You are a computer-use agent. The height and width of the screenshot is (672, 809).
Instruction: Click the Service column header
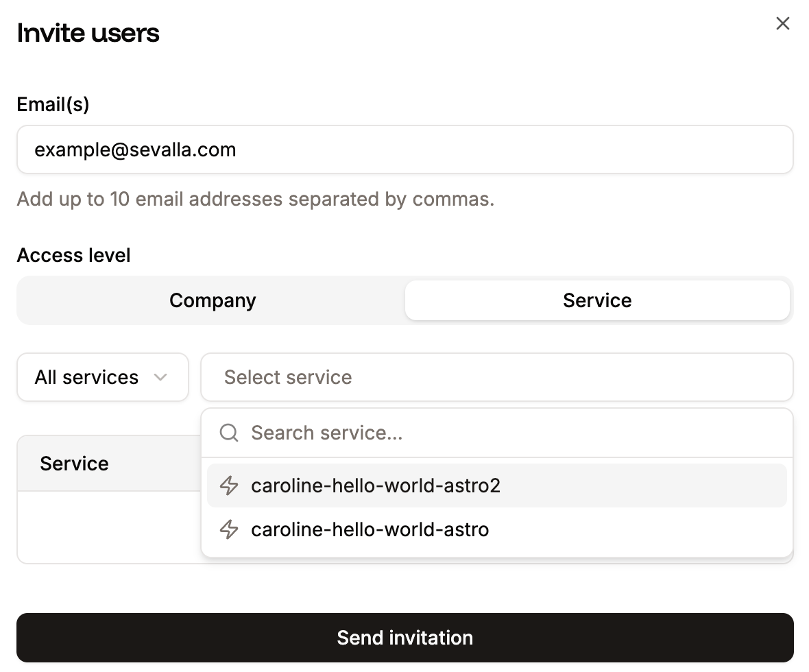click(74, 463)
